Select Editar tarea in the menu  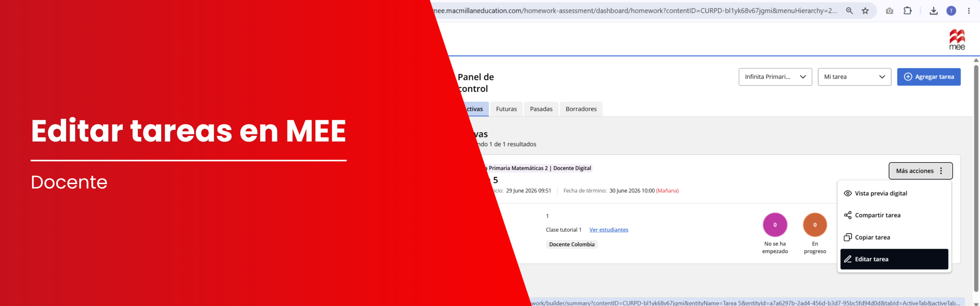(894, 259)
